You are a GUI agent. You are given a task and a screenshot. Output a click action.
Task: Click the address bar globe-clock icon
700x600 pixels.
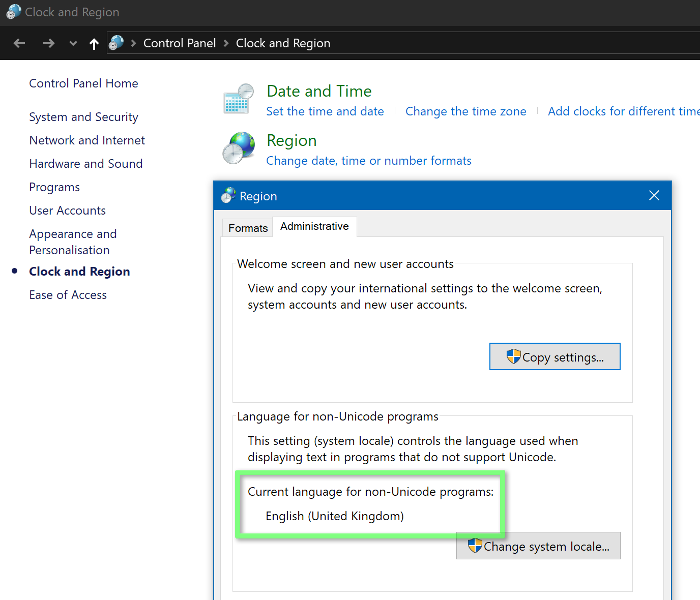tap(116, 43)
